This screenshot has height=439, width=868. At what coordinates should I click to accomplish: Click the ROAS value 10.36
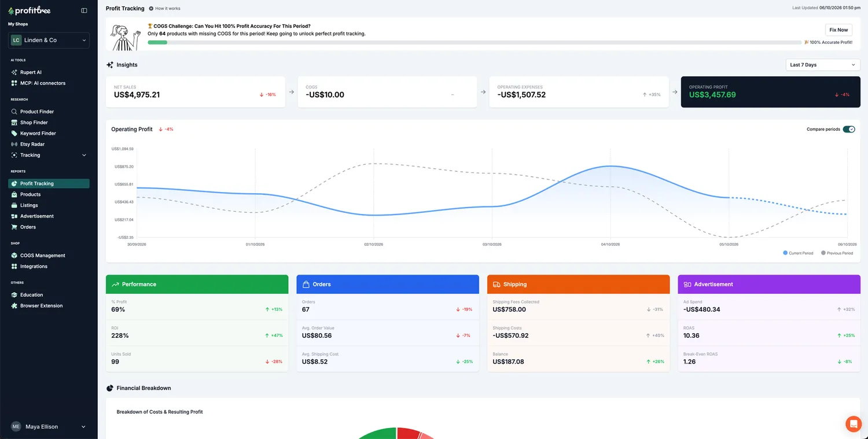click(x=692, y=335)
